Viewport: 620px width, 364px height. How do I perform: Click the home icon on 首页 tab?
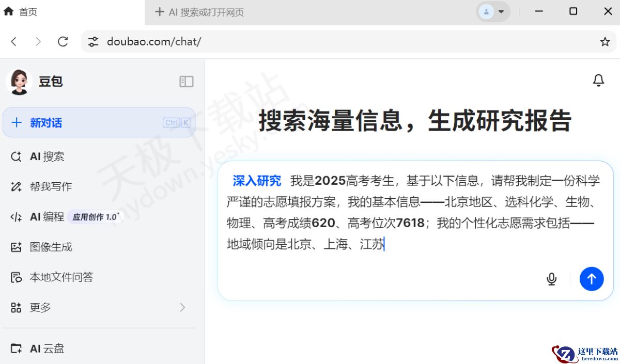(8, 11)
